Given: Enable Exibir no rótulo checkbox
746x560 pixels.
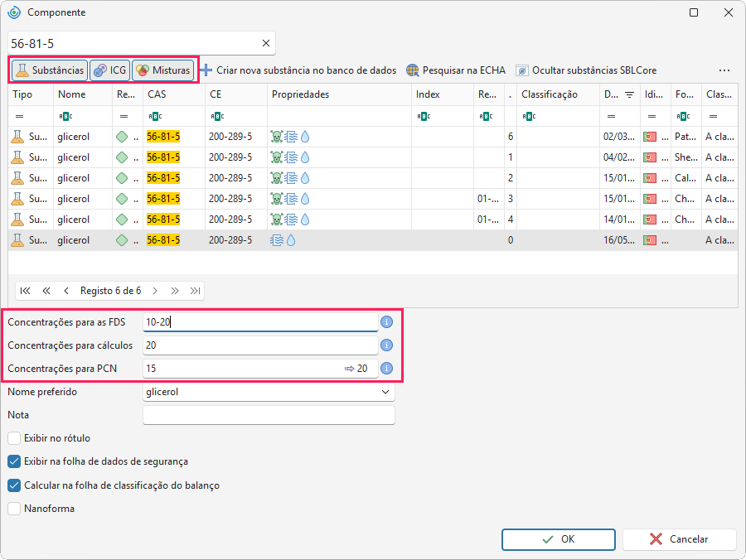Looking at the screenshot, I should [14, 438].
